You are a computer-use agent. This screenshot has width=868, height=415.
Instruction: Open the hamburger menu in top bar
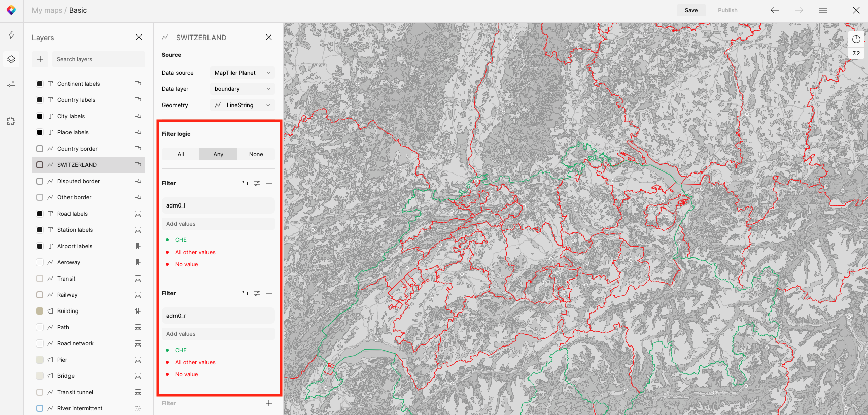coord(823,10)
